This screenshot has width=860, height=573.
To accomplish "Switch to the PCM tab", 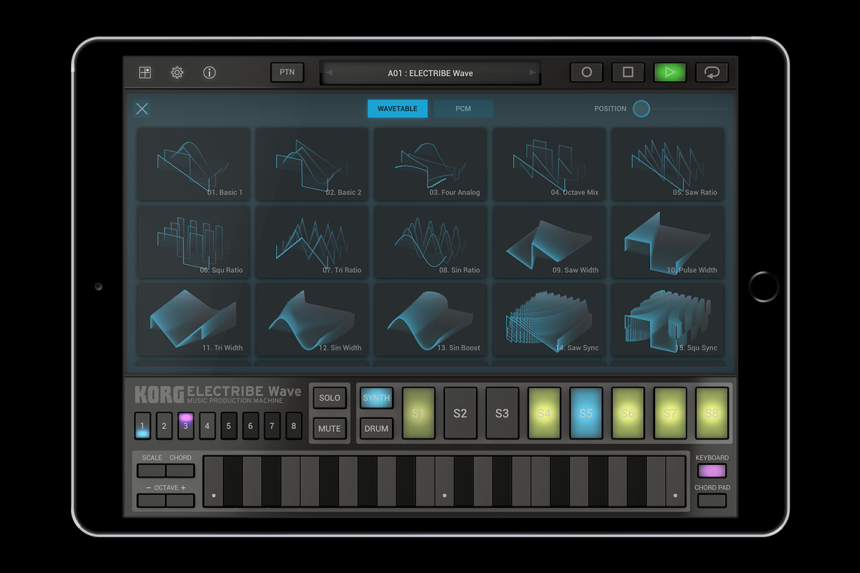I will 463,109.
